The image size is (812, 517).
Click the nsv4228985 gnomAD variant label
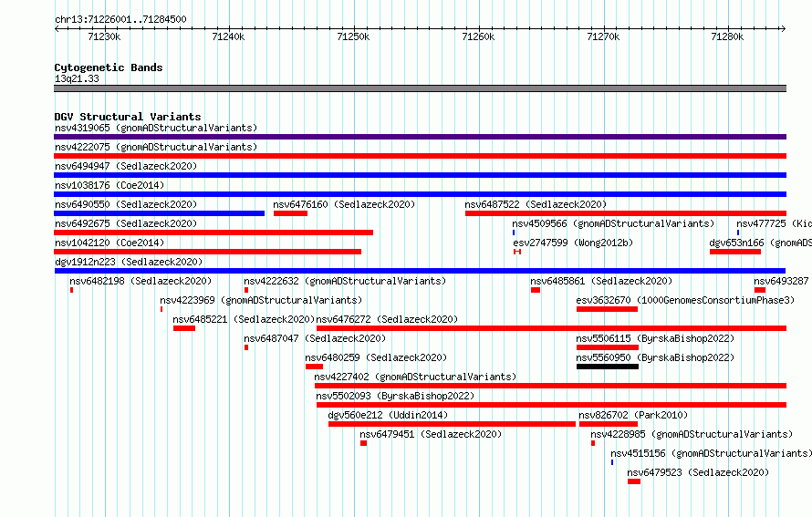[x=692, y=434]
